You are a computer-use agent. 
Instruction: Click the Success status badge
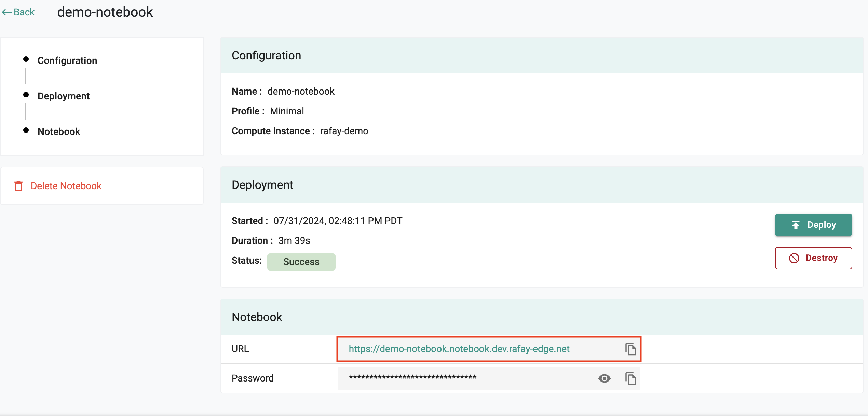click(x=301, y=262)
